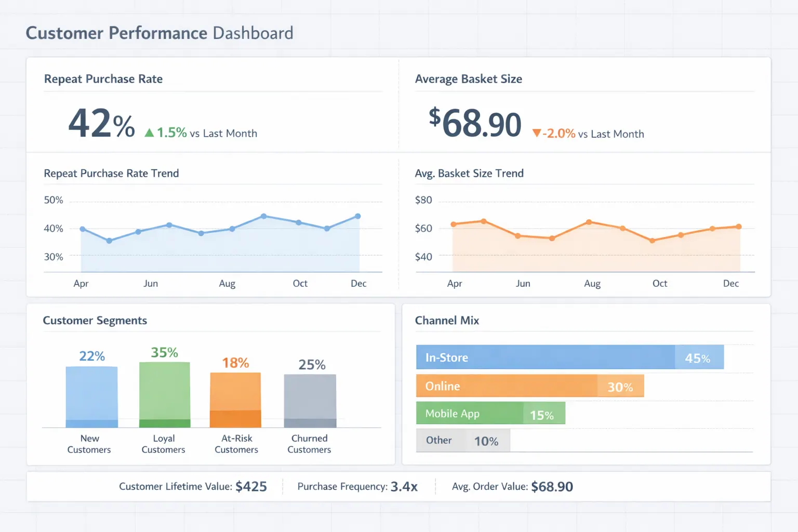Select the Dec peak point on Repeat Purchase trend
798x532 pixels.
tap(357, 216)
